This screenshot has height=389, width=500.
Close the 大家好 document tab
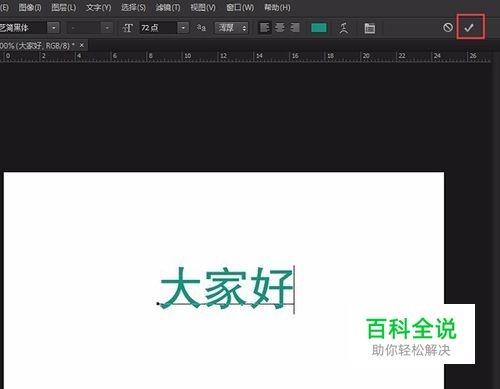click(82, 45)
